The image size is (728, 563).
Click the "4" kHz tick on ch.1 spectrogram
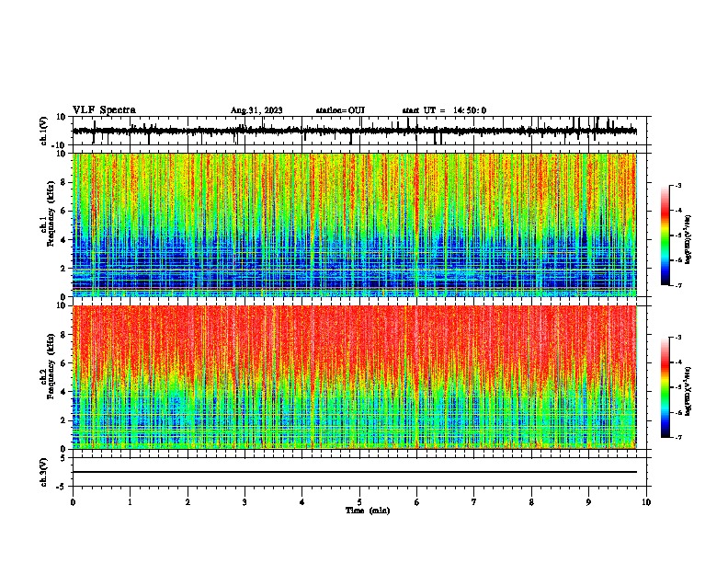pyautogui.click(x=63, y=240)
